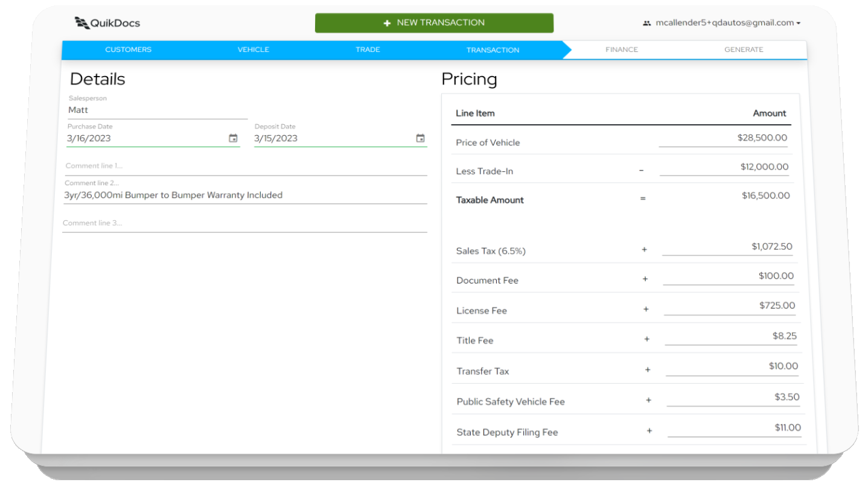Click the Details section heading
Viewport: 868px width, 488px height.
point(98,79)
